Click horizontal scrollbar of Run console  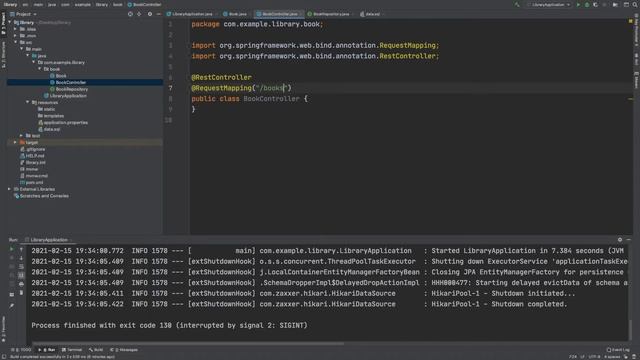click(x=188, y=343)
